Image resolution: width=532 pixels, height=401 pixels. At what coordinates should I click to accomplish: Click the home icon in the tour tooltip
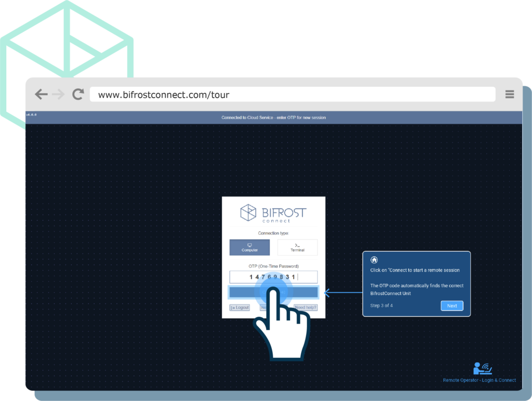[374, 260]
